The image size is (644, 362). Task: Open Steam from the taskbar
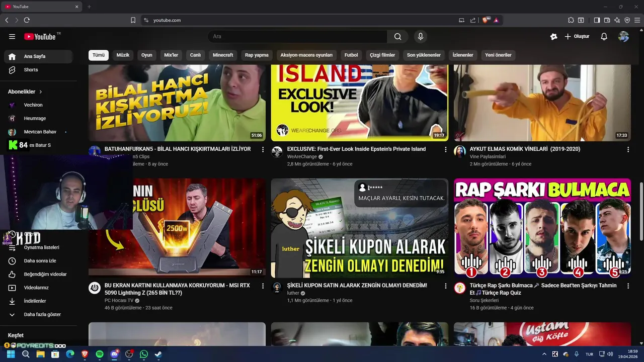158,354
